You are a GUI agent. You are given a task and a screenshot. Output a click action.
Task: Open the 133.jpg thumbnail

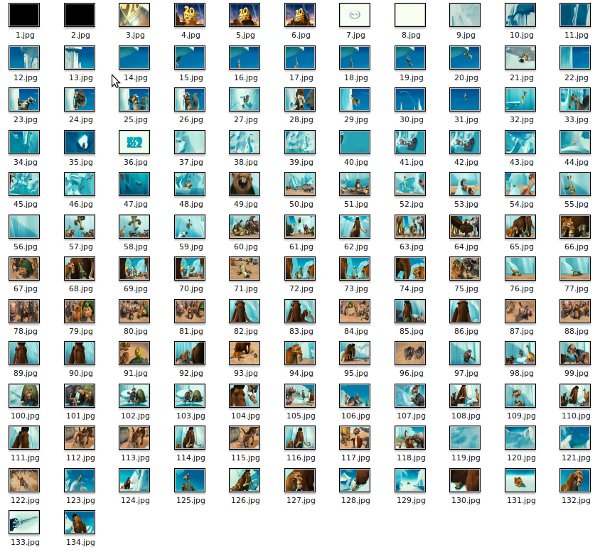pos(24,523)
